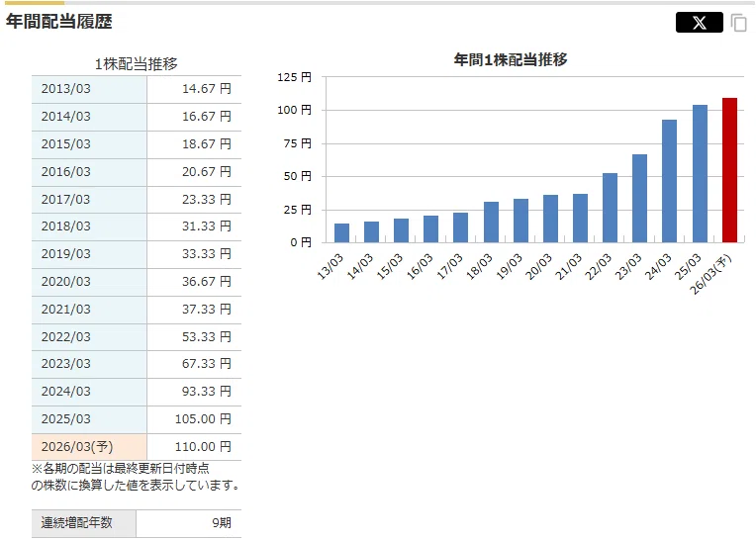Click the 20/03 chart bar
The width and height of the screenshot is (756, 541).
550,219
